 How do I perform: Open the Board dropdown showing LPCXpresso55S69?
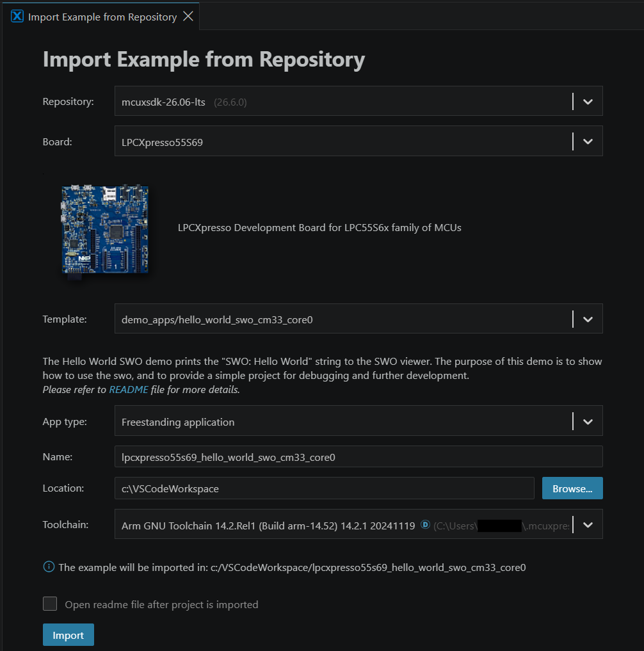[x=358, y=141]
